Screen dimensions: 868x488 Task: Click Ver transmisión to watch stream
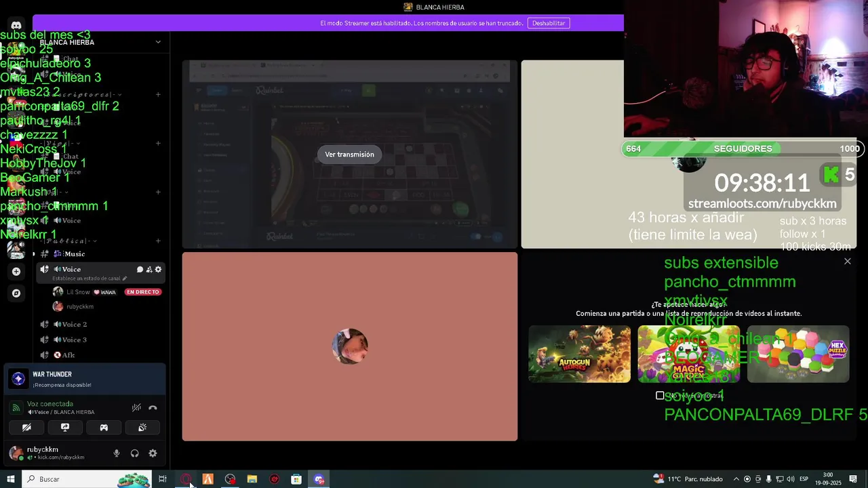click(x=349, y=155)
